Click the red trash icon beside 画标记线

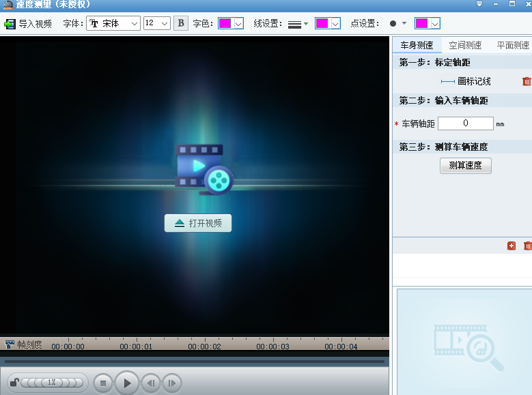pyautogui.click(x=527, y=81)
